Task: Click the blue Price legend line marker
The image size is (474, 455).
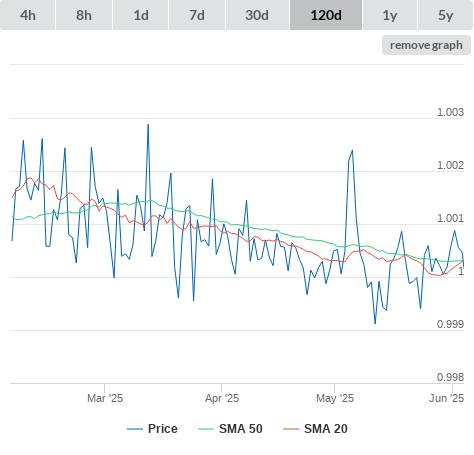Action: coord(135,429)
